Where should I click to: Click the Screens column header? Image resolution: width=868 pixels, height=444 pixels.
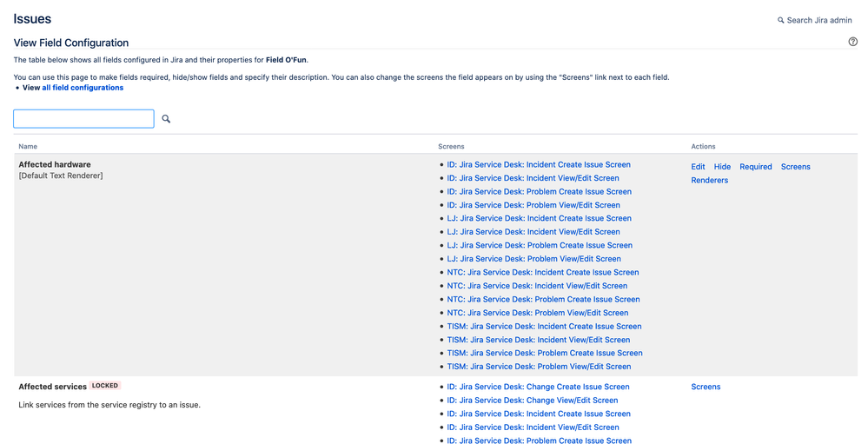tap(451, 147)
